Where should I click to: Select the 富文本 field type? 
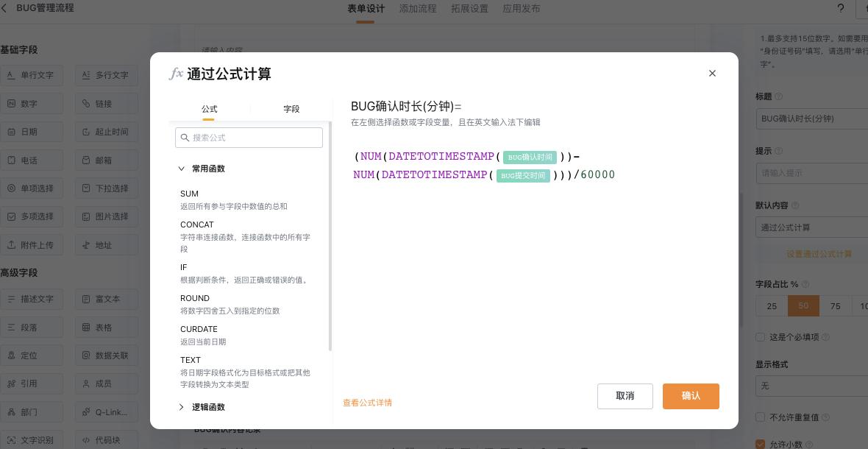click(x=106, y=300)
